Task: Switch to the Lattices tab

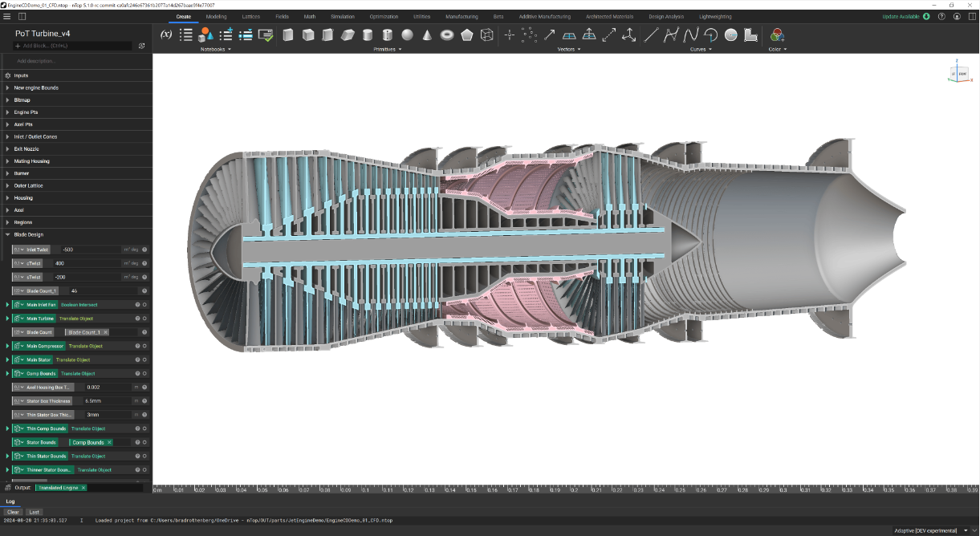Action: pyautogui.click(x=250, y=16)
